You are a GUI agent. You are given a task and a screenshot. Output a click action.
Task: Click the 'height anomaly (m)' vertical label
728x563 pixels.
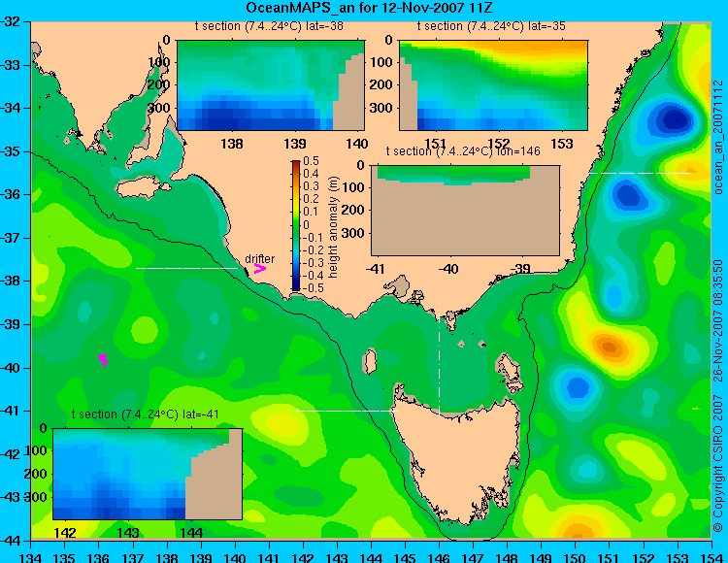333,227
